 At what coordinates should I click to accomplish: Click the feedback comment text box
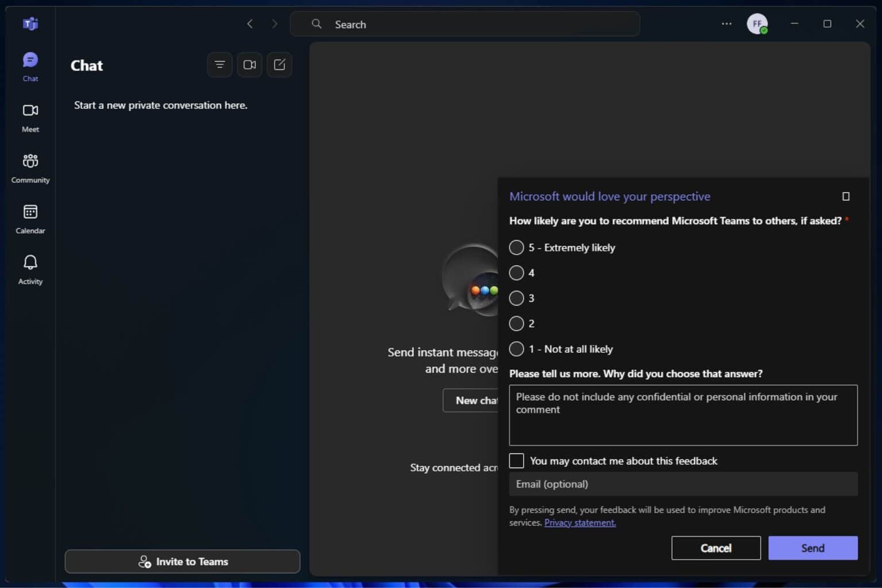click(x=683, y=415)
